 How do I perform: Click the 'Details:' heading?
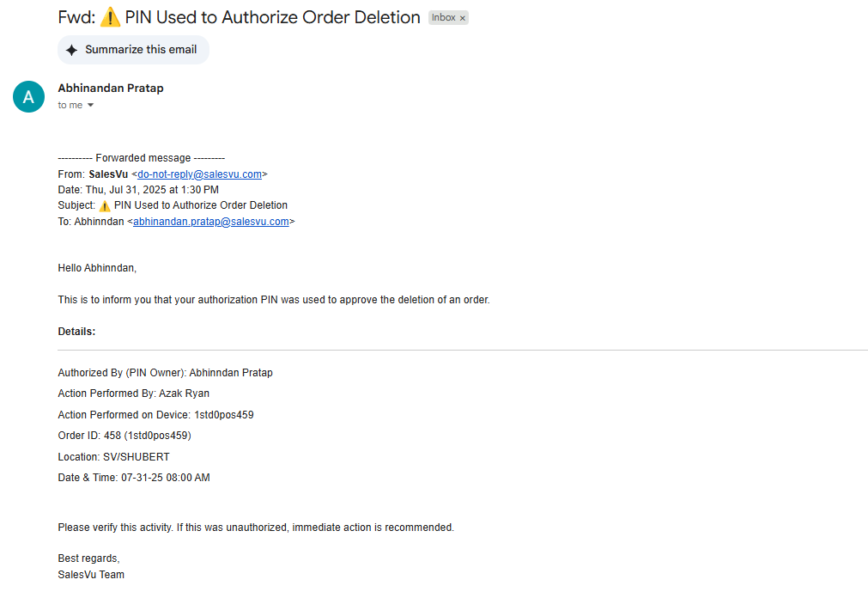click(77, 332)
